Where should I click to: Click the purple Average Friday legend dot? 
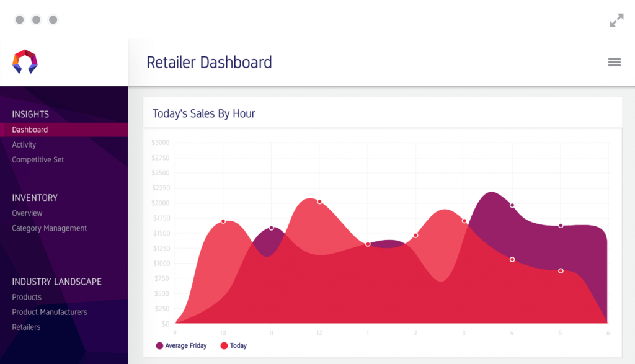point(159,345)
